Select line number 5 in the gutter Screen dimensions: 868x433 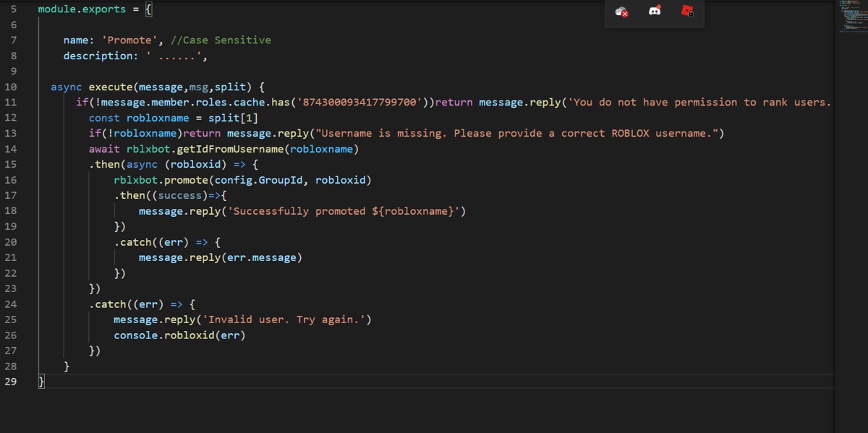[14, 9]
